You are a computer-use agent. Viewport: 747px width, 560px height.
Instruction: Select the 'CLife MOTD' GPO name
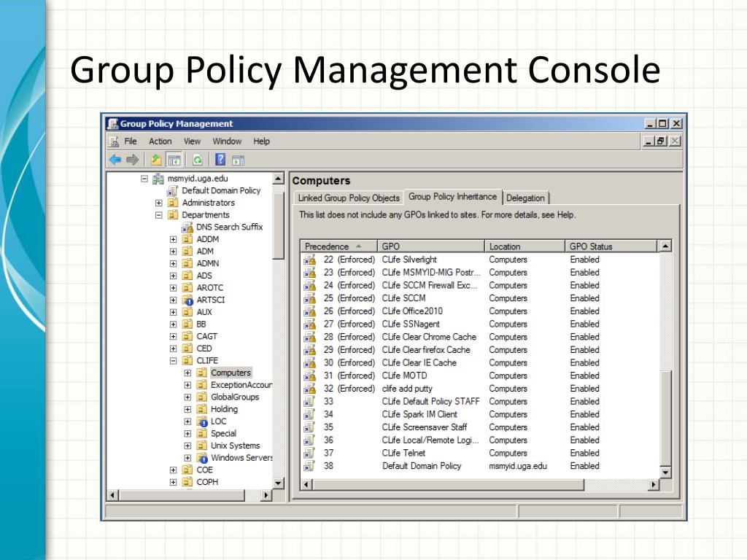(404, 376)
